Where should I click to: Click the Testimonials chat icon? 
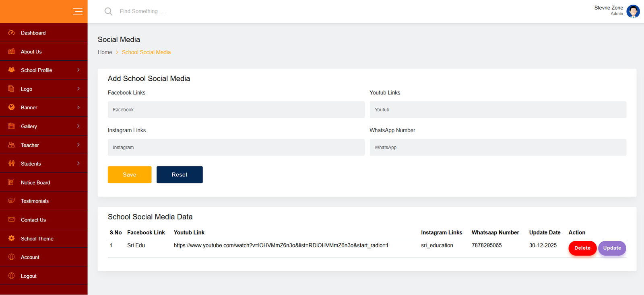(12, 201)
